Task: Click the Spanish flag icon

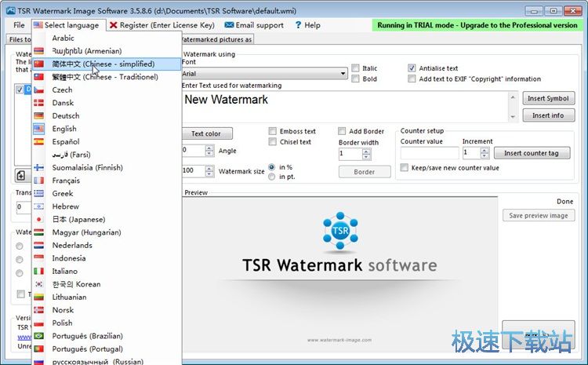Action: [x=39, y=141]
